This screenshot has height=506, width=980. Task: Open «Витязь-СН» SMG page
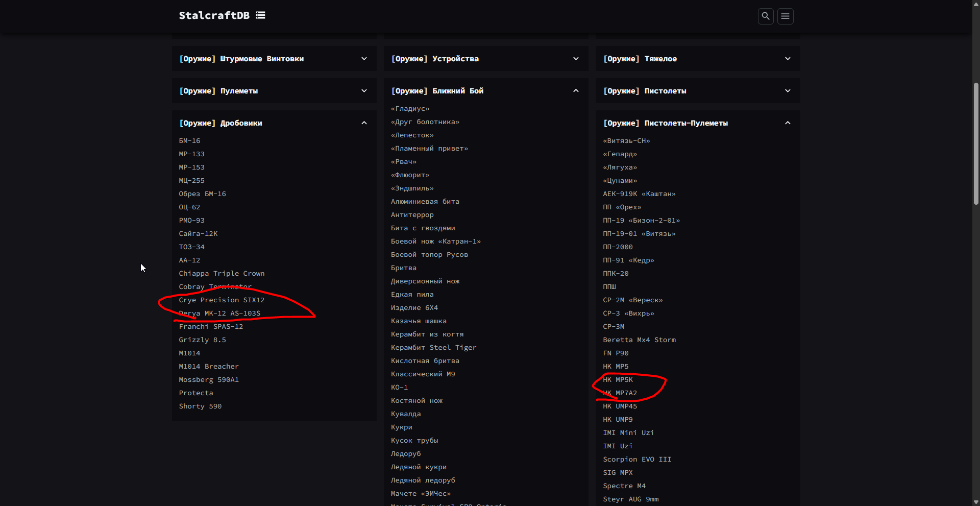tap(626, 140)
